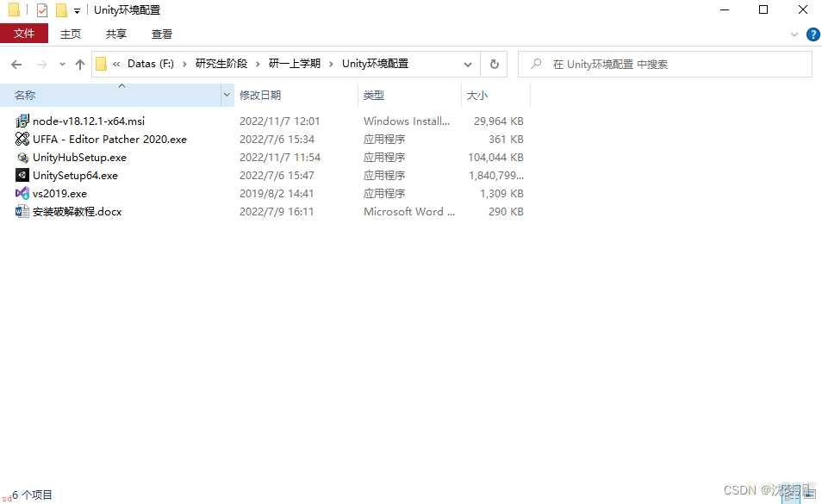Click the date 2019/8/2 14:41

pyautogui.click(x=277, y=193)
